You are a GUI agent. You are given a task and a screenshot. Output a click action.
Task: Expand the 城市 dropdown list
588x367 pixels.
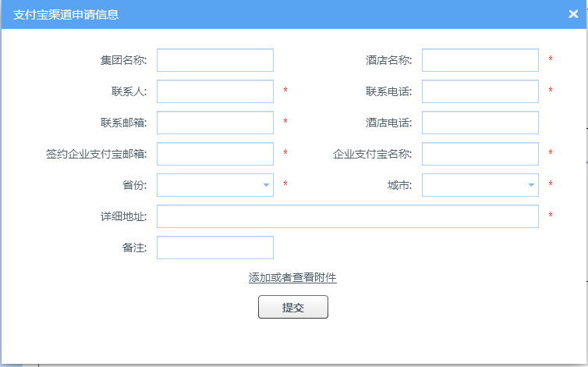click(480, 185)
